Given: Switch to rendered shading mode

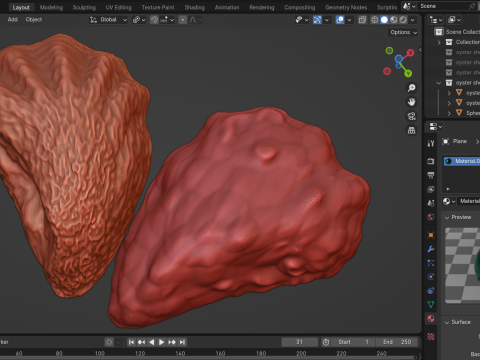Looking at the screenshot, I should [x=403, y=20].
